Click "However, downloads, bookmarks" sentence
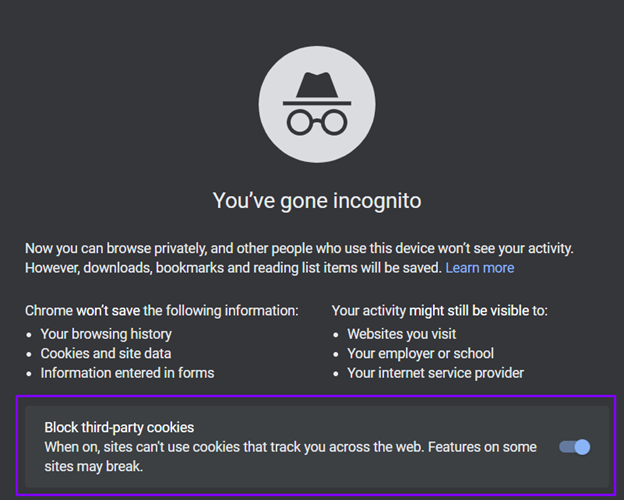 coord(200,268)
